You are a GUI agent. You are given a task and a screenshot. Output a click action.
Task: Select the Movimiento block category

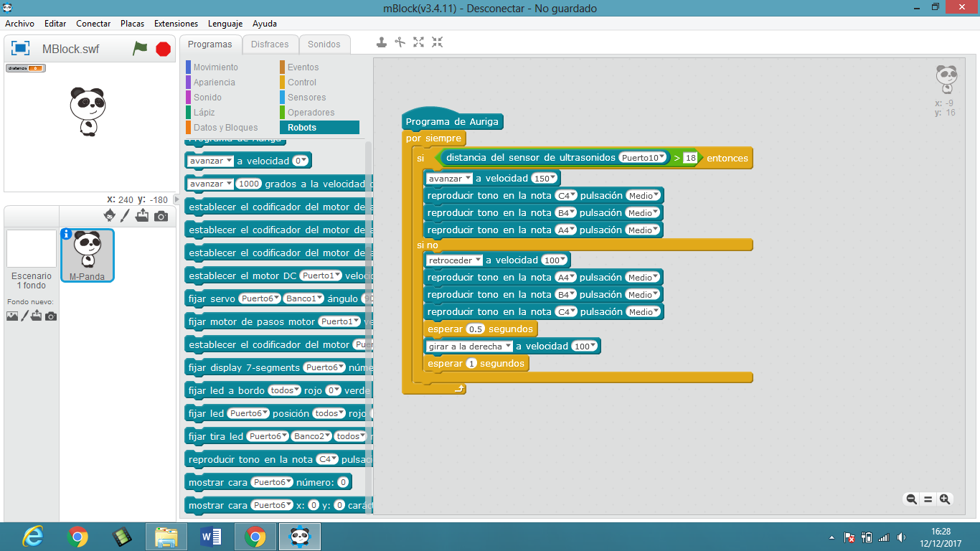click(215, 67)
